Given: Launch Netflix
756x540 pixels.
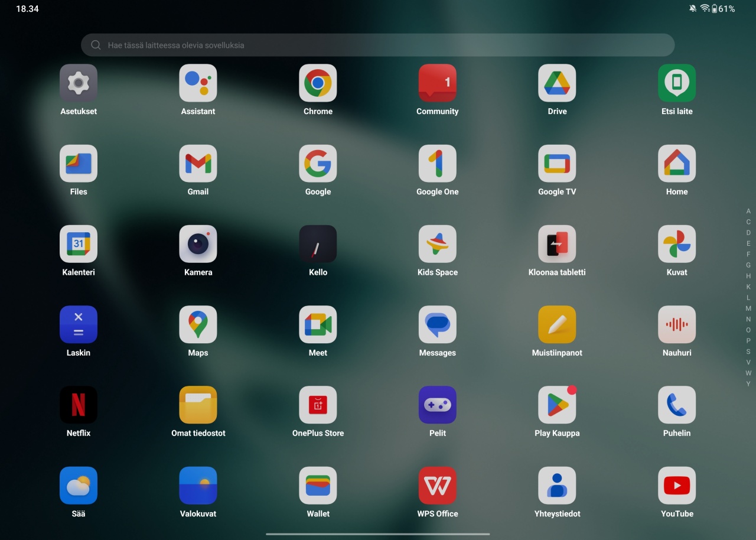Looking at the screenshot, I should 79,405.
